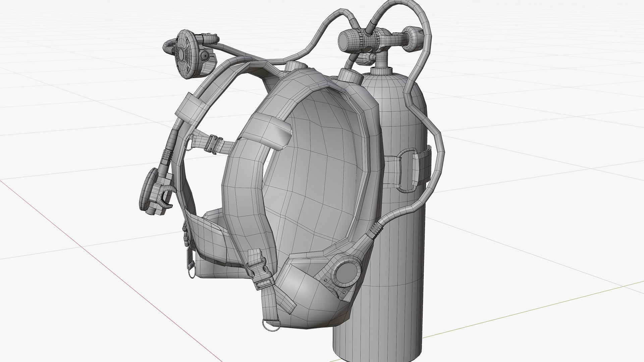Click the chest strap buckle
This screenshot has width=644, height=362.
pos(213,144)
